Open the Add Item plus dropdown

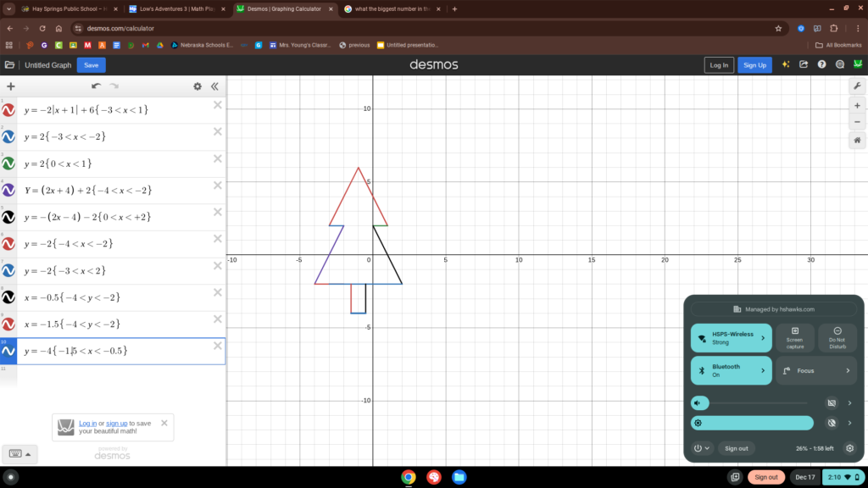point(11,86)
